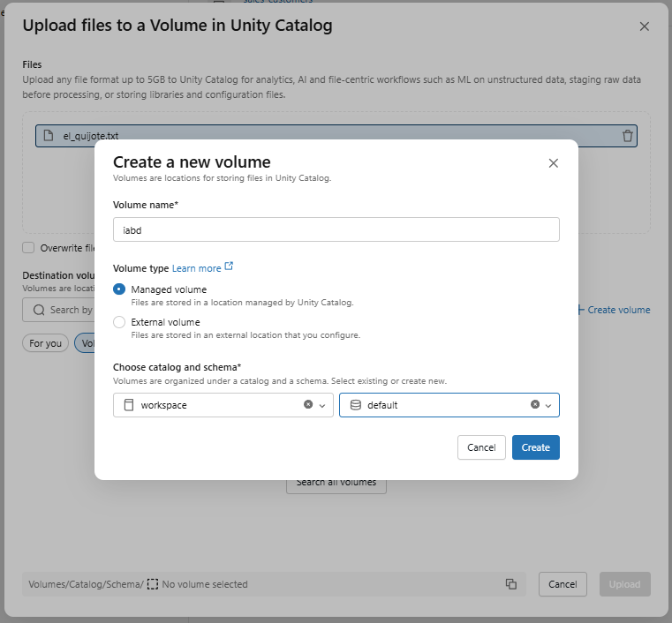Click the greyed-out Upload button
Screen dimensions: 672x623
(625, 584)
